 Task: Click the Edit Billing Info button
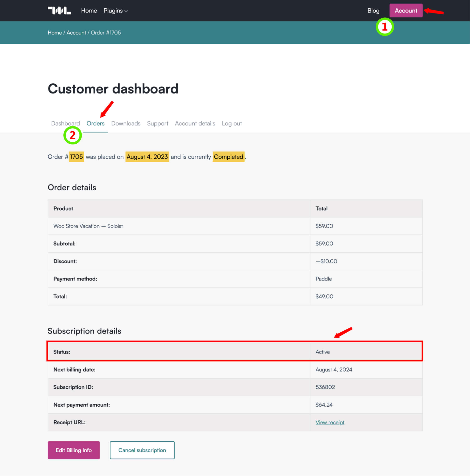pyautogui.click(x=73, y=450)
